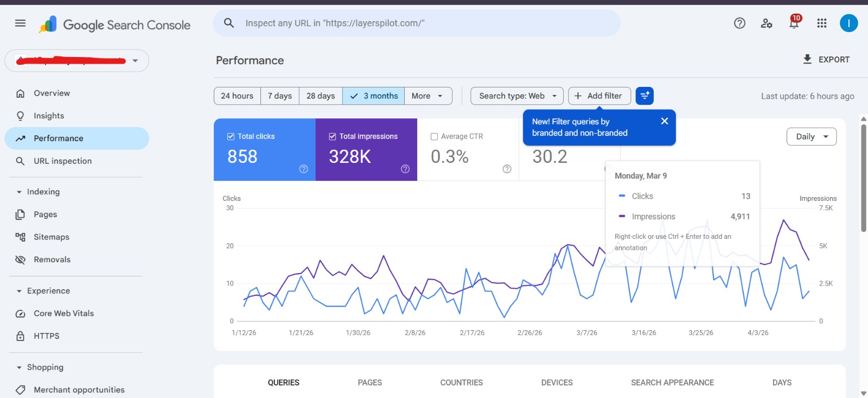
Task: Click the Performance trend icon
Action: (21, 138)
